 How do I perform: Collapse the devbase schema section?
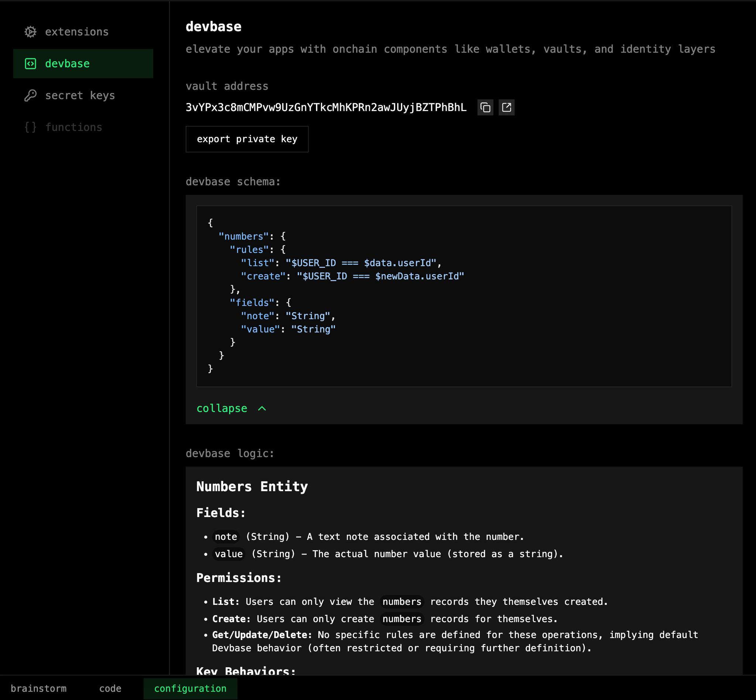click(x=222, y=408)
